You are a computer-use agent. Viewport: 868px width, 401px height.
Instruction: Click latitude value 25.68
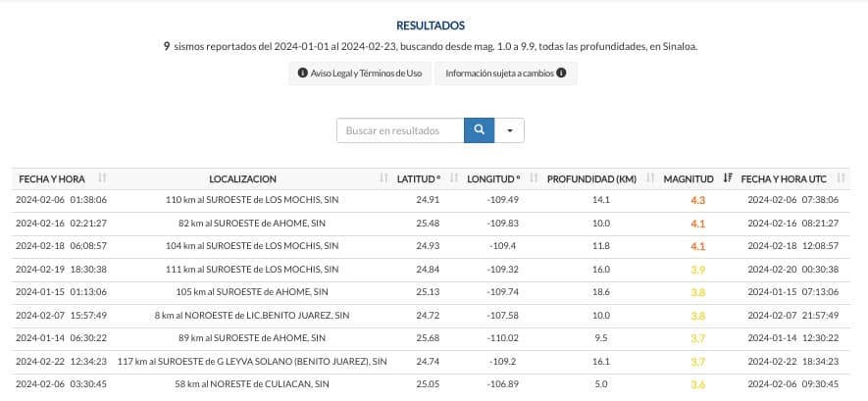tap(428, 337)
